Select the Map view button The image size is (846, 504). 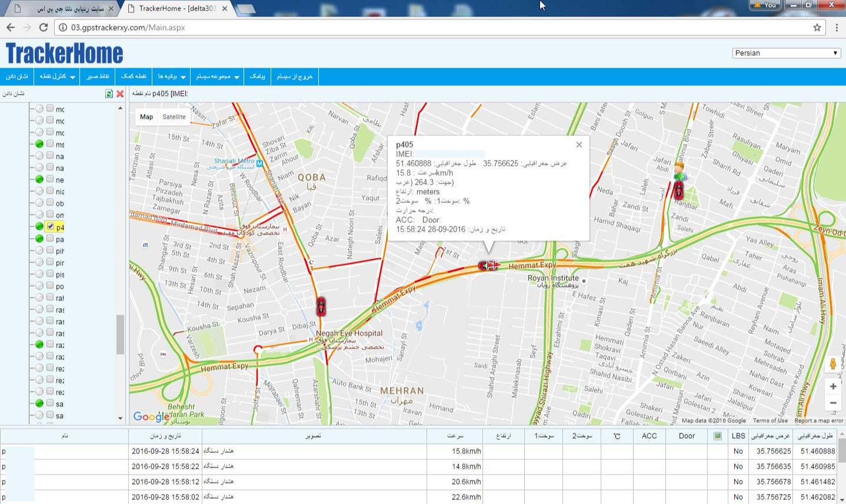[146, 117]
